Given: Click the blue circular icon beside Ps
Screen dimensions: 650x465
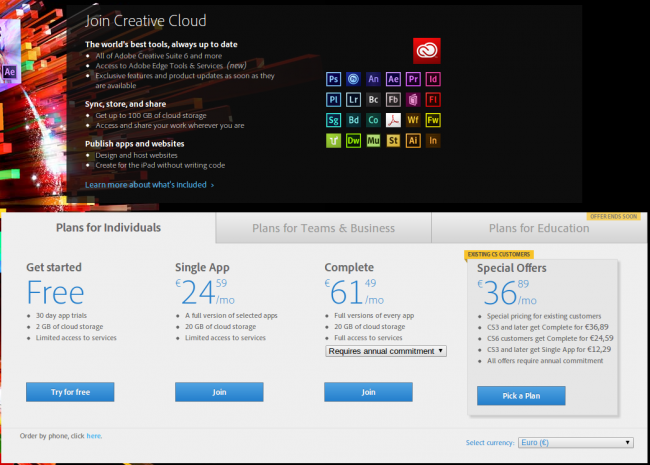Looking at the screenshot, I should (x=353, y=79).
